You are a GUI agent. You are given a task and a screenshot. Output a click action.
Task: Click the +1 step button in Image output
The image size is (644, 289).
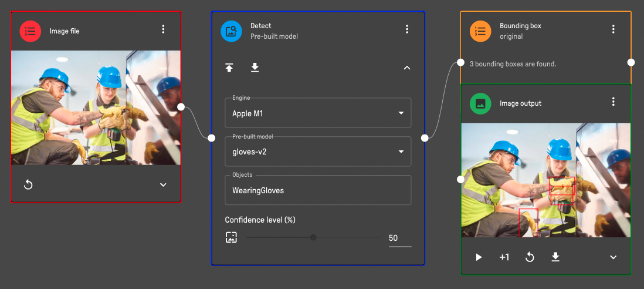point(504,257)
